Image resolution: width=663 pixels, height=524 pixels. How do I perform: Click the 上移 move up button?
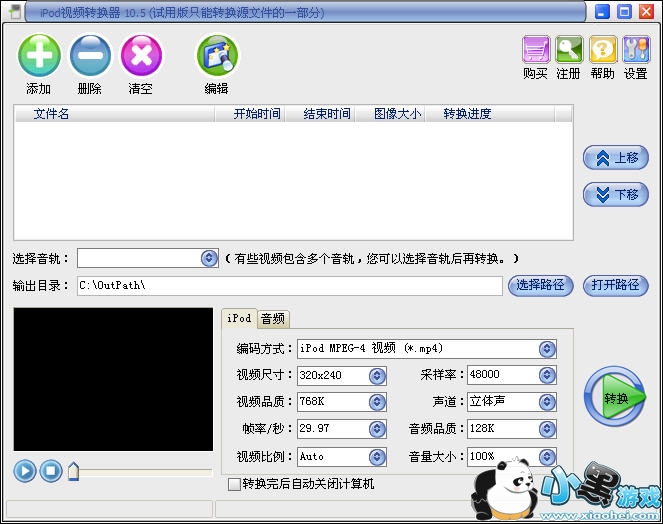[x=616, y=158]
